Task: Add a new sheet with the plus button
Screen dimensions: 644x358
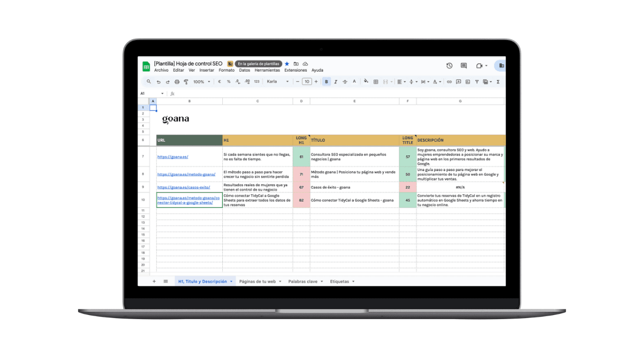Action: coord(154,281)
